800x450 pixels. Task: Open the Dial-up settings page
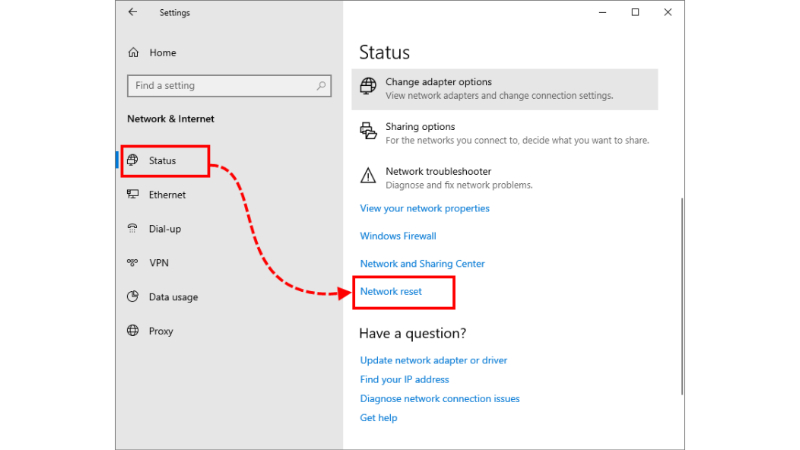(x=165, y=229)
